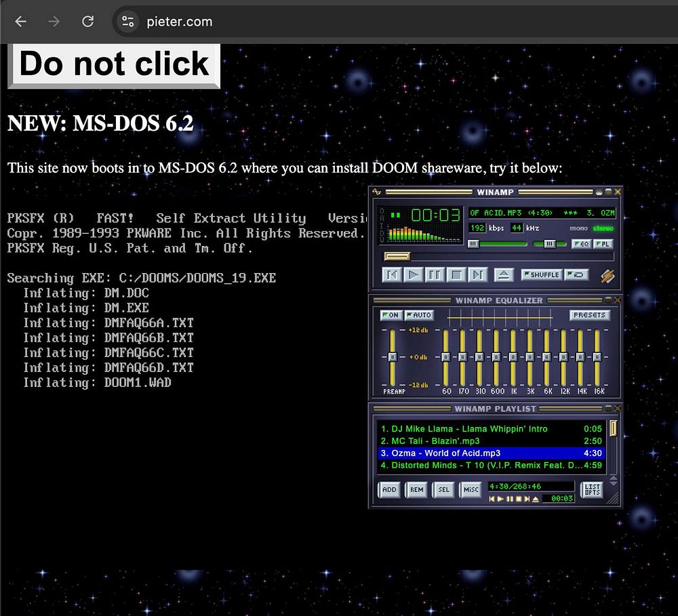Click playlist mini eject control
The width and height of the screenshot is (678, 616).
coord(536,499)
